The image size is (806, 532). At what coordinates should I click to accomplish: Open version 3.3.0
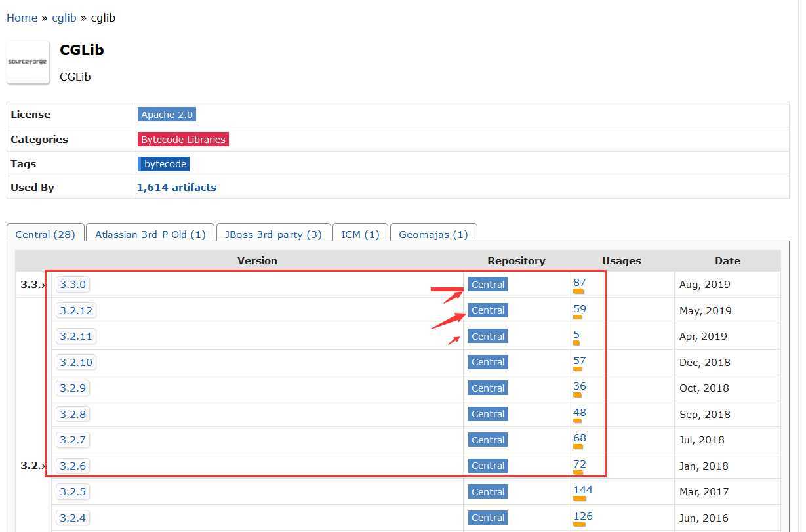(x=72, y=284)
